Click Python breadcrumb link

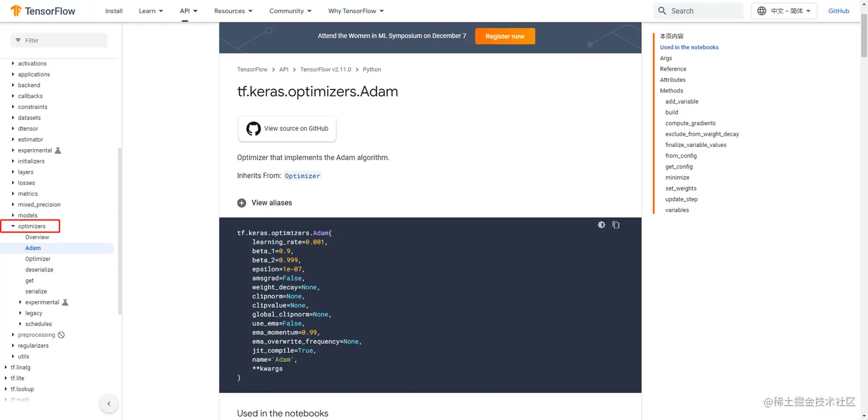(x=372, y=69)
